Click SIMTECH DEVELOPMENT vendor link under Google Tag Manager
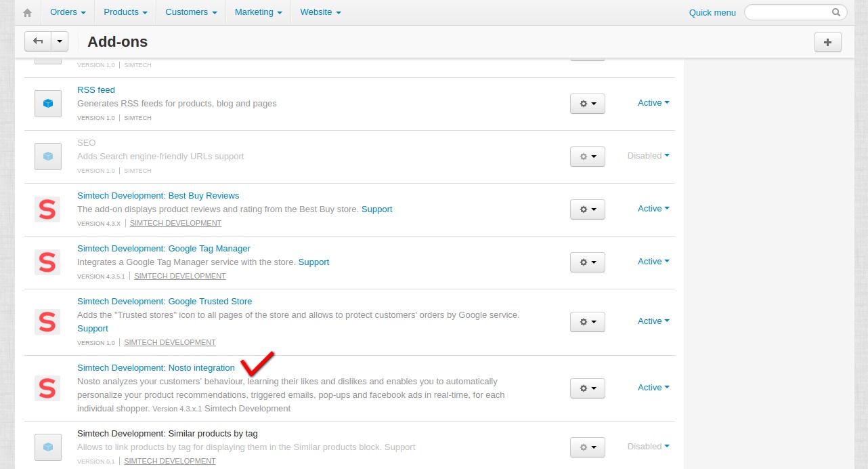868x469 pixels. (x=180, y=276)
